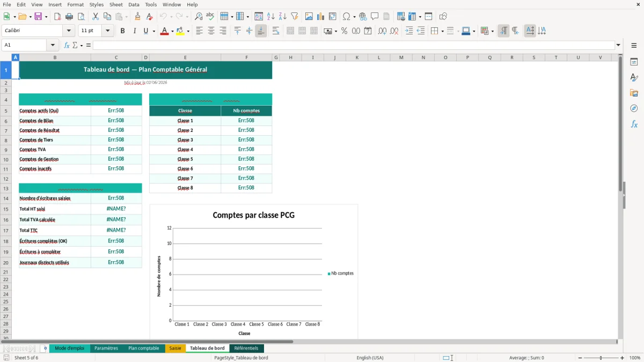Open the Sidebar Navigator compass icon
644x362 pixels.
tap(634, 109)
